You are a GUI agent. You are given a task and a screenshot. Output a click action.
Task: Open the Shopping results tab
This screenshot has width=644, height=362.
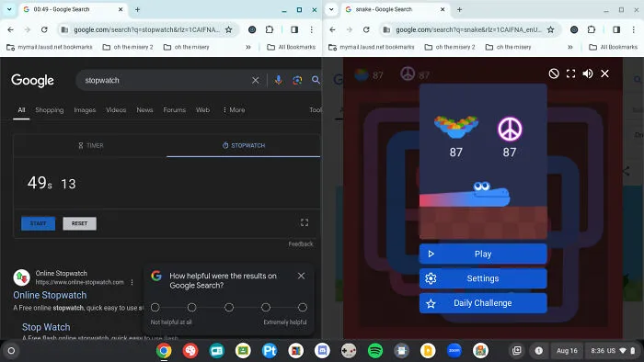click(x=50, y=110)
